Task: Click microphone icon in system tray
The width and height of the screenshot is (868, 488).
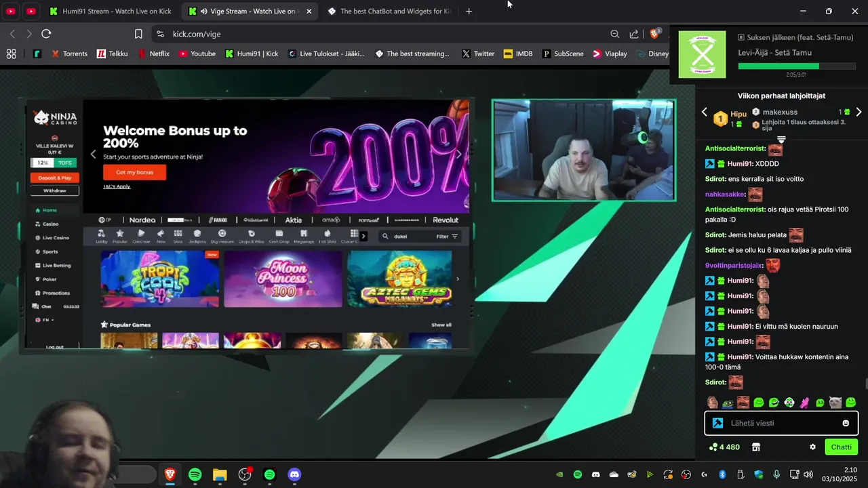Action: (776, 474)
